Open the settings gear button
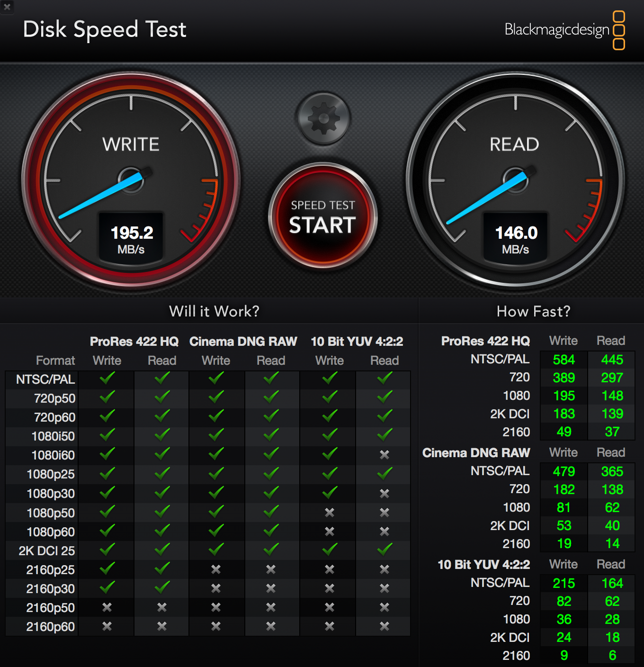This screenshot has width=644, height=667. click(323, 118)
